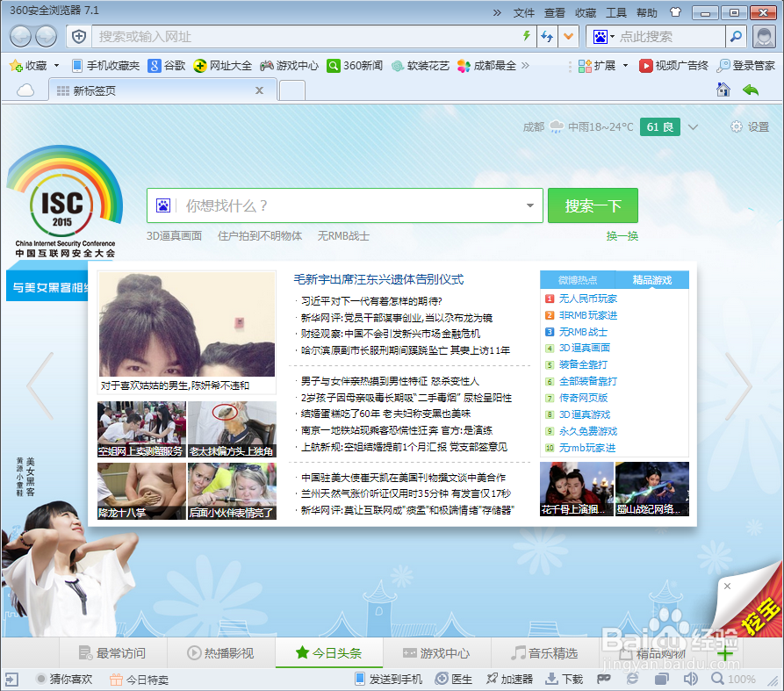Viewport: 784px width, 691px height.
Task: Click the speaker mute icon in status bar
Action: pos(691,679)
